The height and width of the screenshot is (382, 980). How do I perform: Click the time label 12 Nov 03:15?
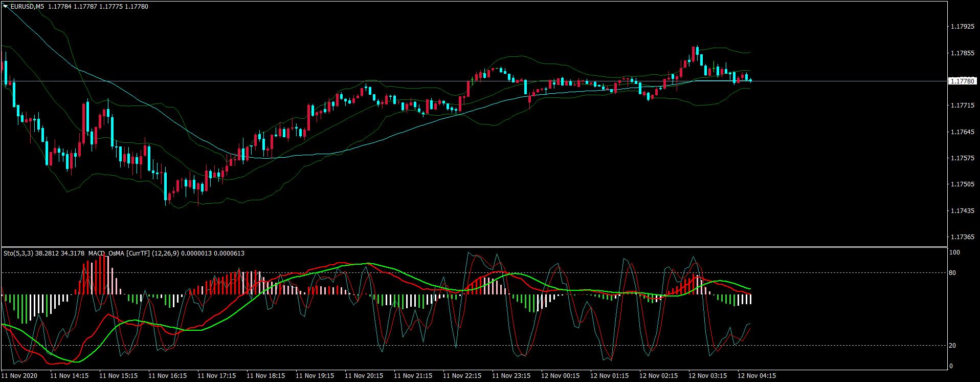(x=707, y=376)
